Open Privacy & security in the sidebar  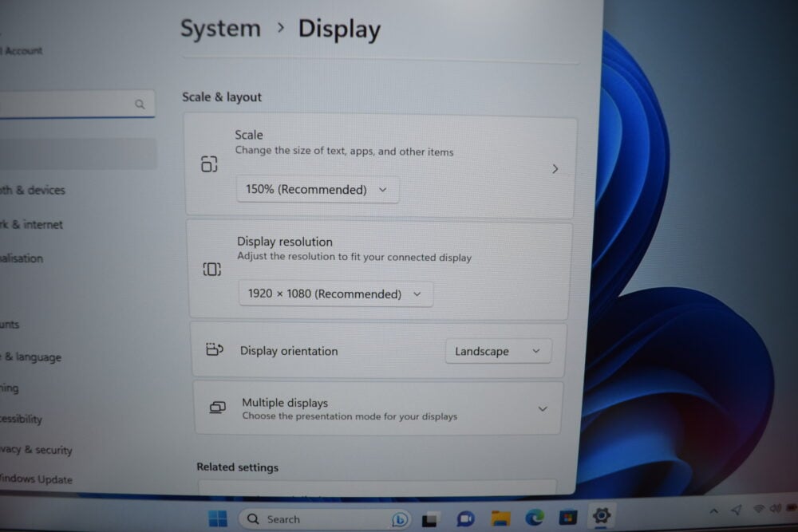tap(36, 450)
